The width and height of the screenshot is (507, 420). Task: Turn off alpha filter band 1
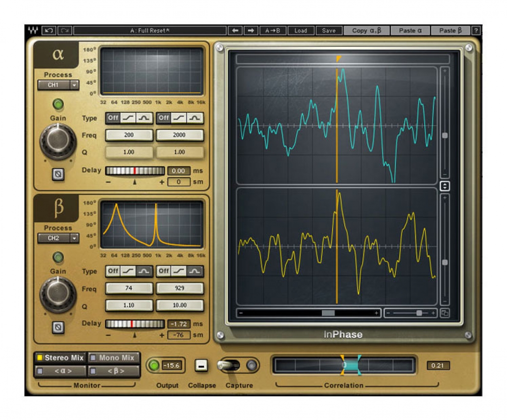[113, 118]
